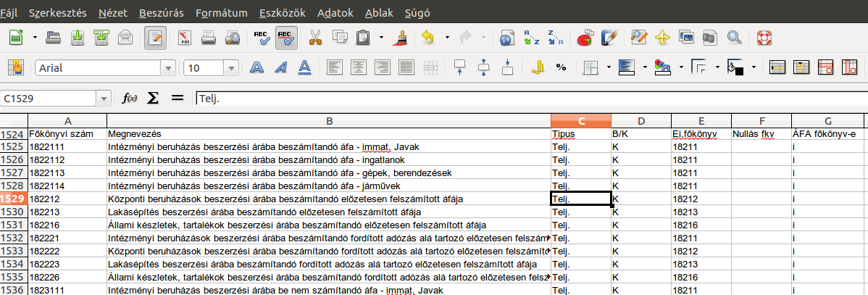Align text left

click(x=334, y=68)
